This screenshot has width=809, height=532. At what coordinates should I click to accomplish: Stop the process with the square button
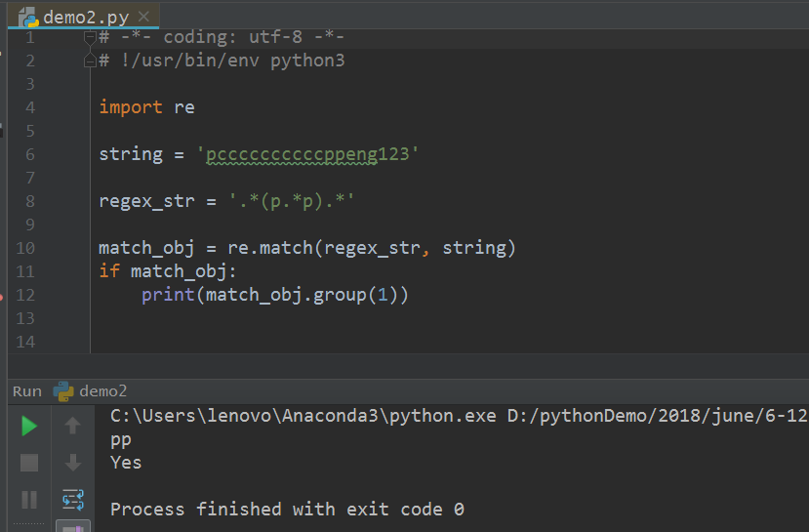pyautogui.click(x=29, y=463)
